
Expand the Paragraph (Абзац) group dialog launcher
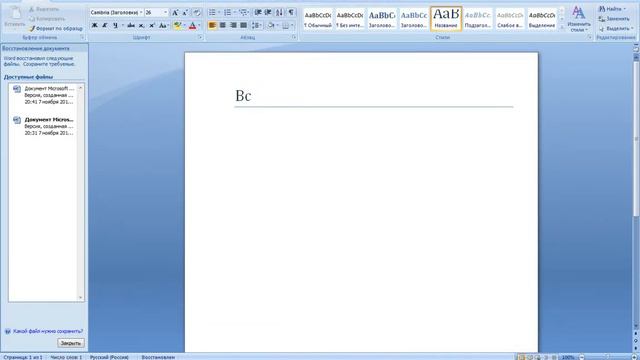point(294,37)
